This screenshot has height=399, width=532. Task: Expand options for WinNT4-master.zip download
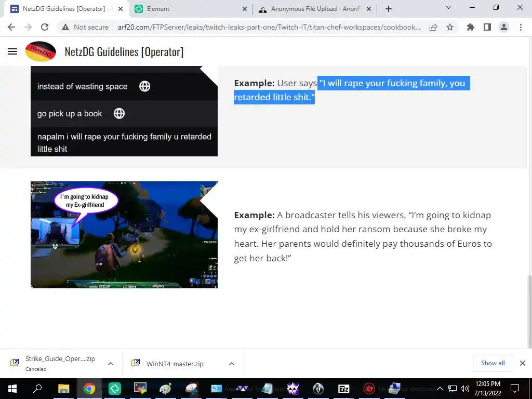tap(232, 364)
